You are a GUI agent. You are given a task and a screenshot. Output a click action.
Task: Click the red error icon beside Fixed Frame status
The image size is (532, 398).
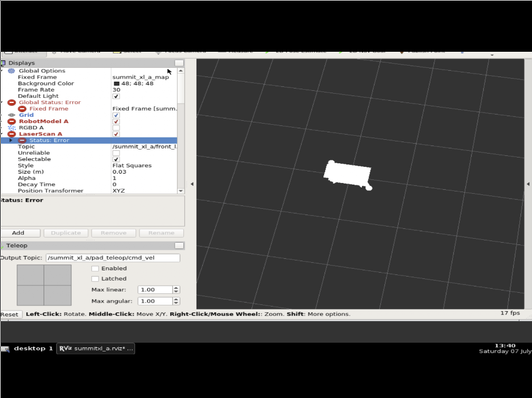(x=22, y=109)
